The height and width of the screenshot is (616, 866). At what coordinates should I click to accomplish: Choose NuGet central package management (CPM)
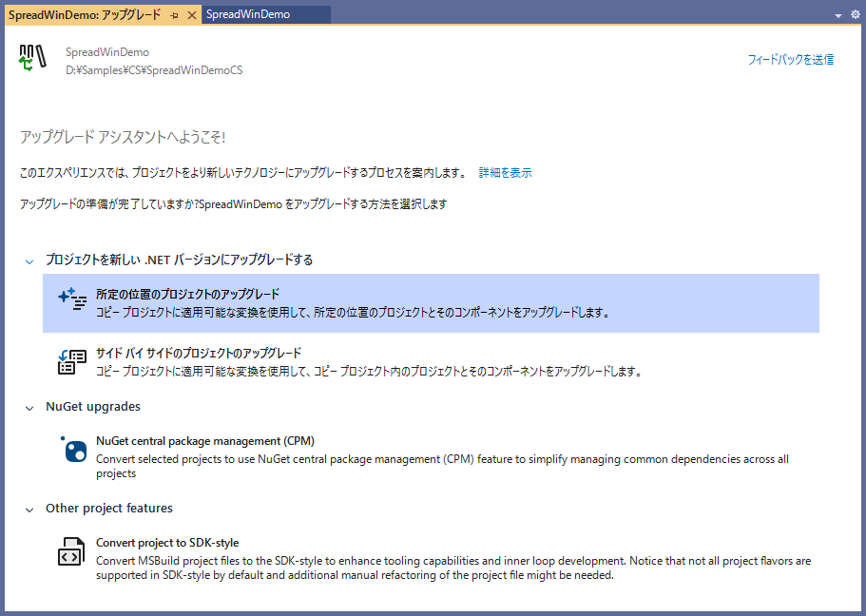click(431, 456)
